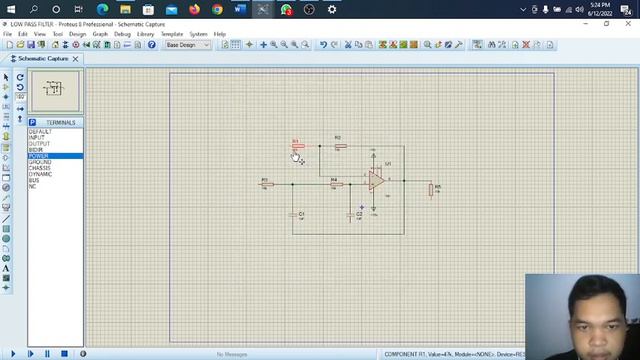The width and height of the screenshot is (640, 360).
Task: Select the 2D Box drawing tool
Action: (x=6, y=229)
